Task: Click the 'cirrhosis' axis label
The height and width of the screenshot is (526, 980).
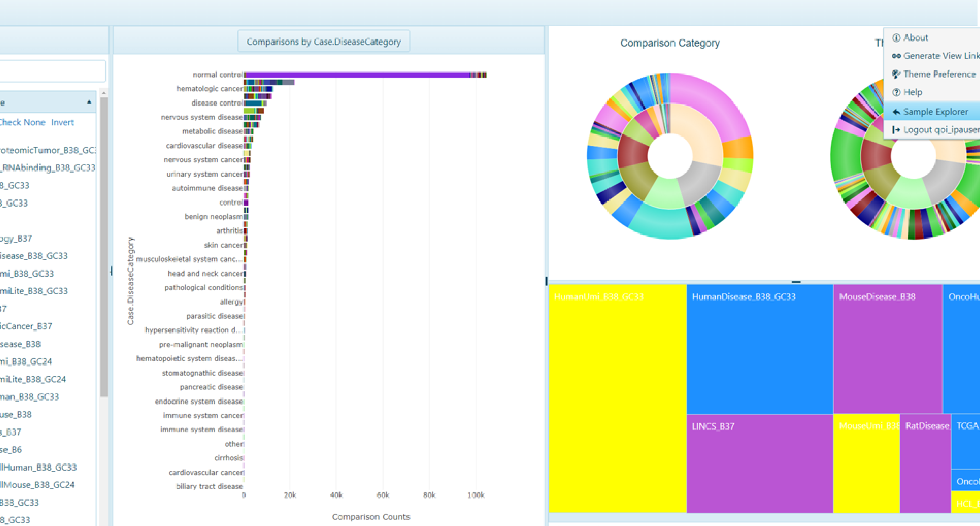Action: coord(228,458)
